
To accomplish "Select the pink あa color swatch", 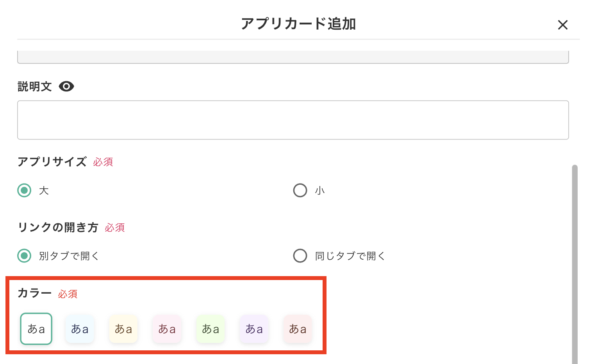I will (167, 329).
